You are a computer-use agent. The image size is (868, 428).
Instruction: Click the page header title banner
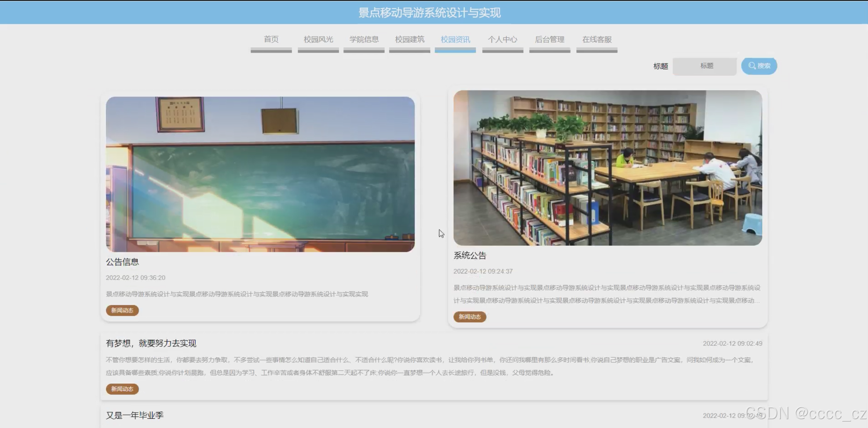[430, 13]
